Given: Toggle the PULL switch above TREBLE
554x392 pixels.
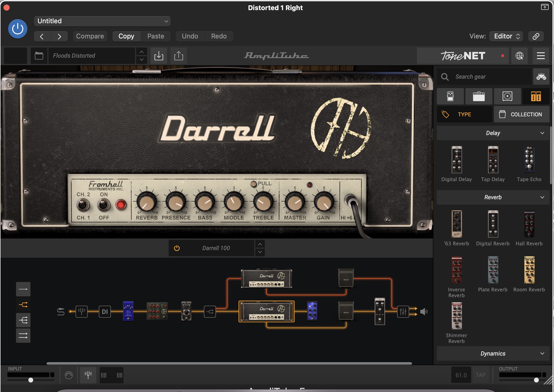Looking at the screenshot, I should click(253, 184).
